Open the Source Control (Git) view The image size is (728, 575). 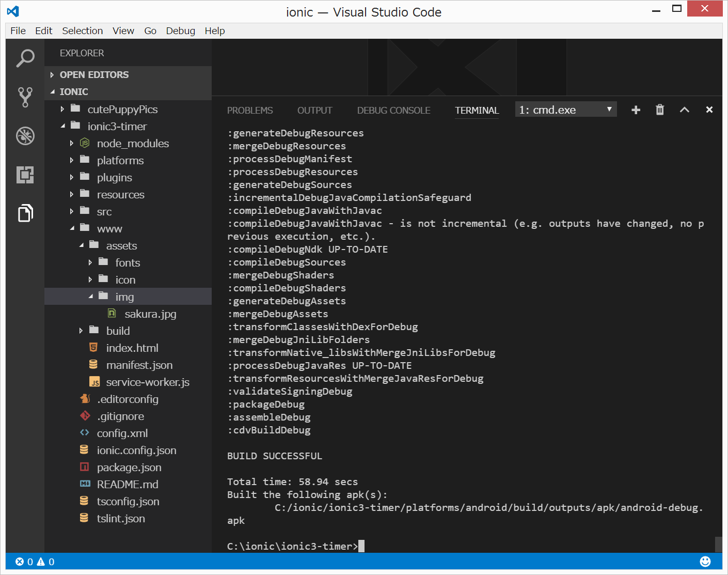click(x=25, y=97)
